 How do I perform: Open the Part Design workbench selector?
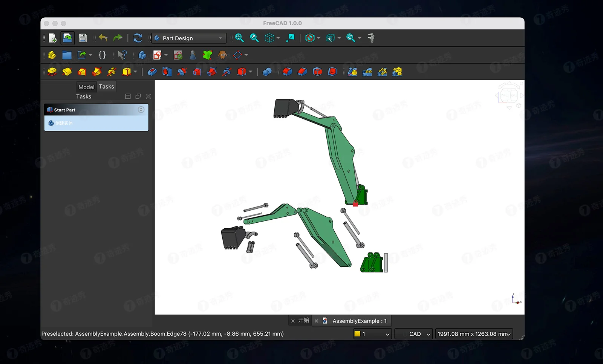coord(188,38)
